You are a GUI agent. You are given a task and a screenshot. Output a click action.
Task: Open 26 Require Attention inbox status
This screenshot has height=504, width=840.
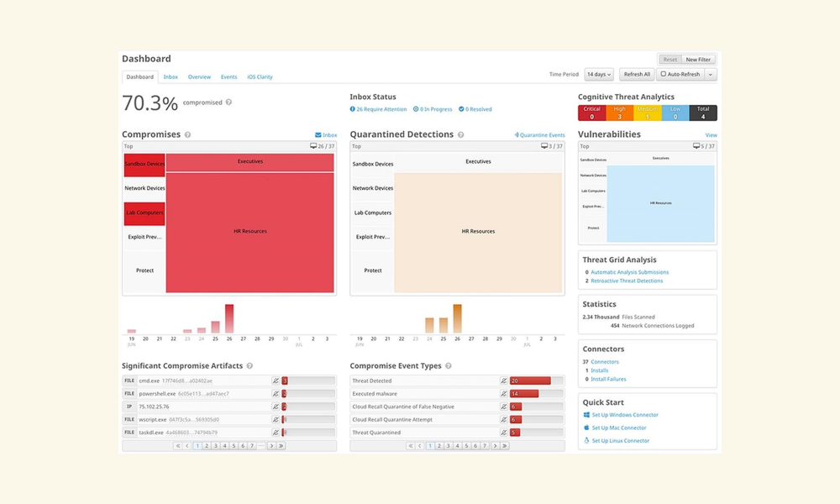(378, 109)
